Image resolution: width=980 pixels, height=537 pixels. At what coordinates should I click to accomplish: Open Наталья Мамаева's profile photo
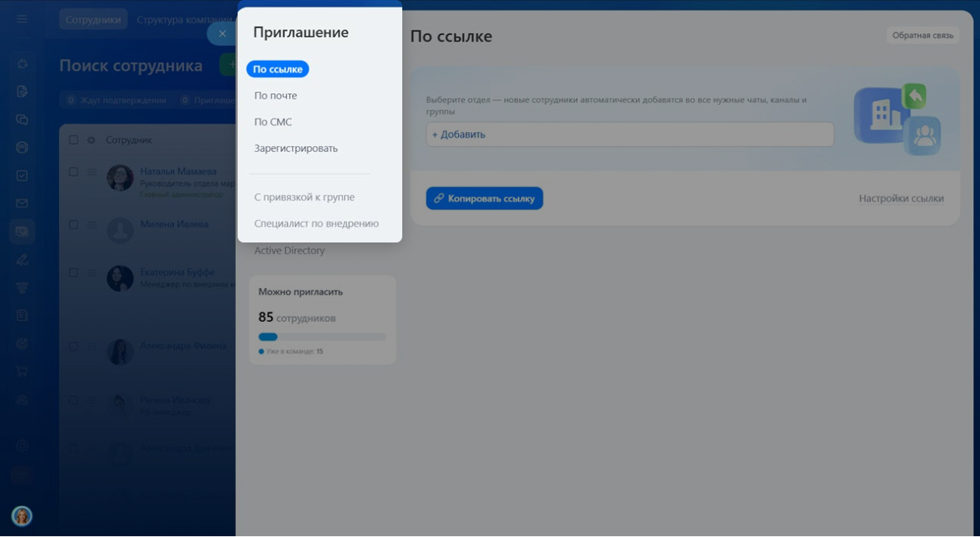(x=120, y=178)
